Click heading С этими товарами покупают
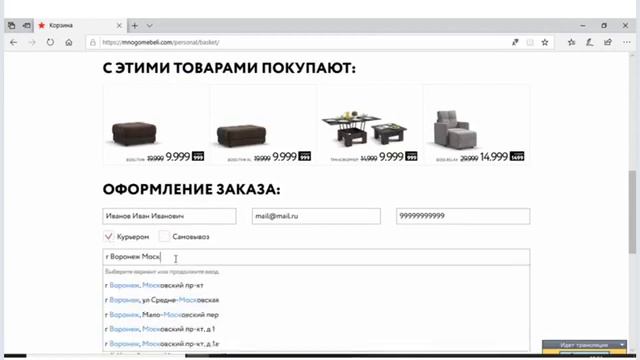This screenshot has height=360, width=640. click(x=229, y=68)
